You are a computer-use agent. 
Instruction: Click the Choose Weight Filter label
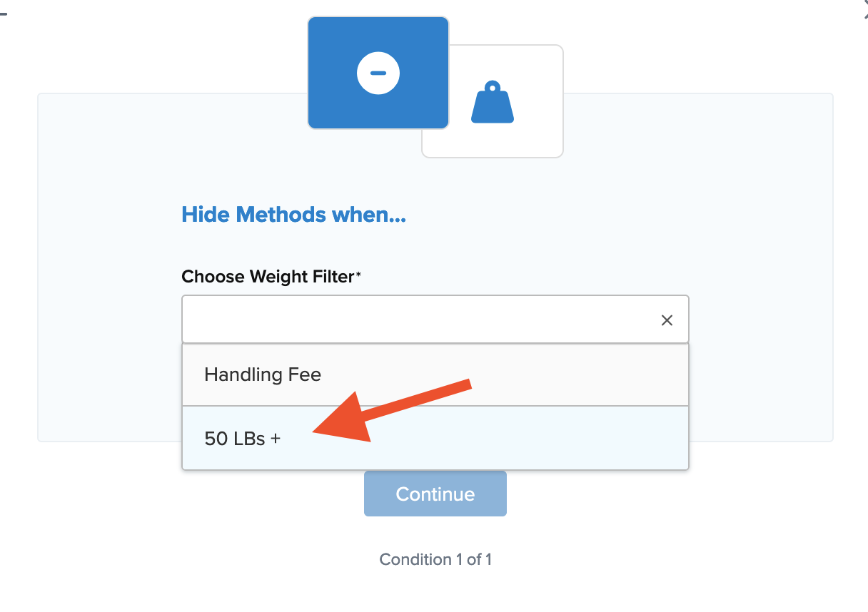pos(268,277)
